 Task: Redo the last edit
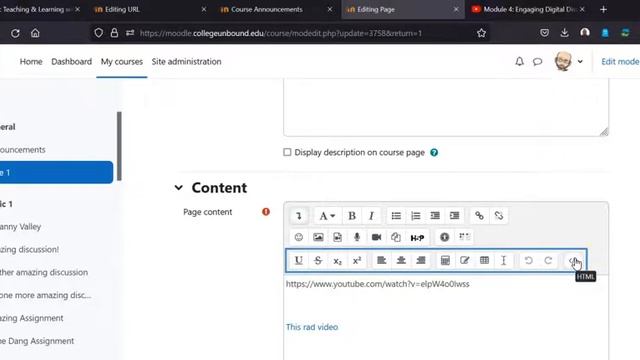tap(548, 260)
